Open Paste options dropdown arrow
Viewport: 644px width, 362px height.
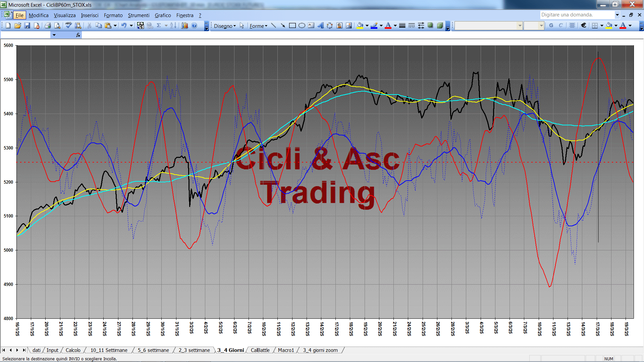[115, 25]
